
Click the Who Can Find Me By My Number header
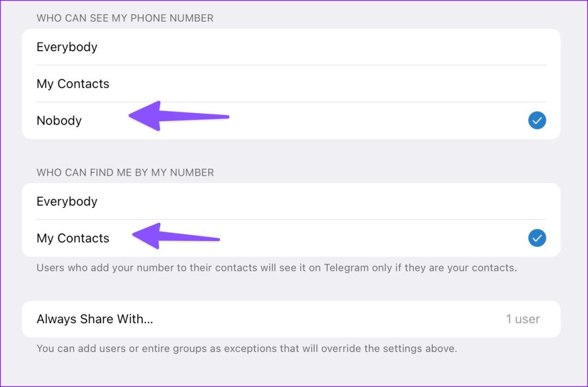pyautogui.click(x=125, y=172)
